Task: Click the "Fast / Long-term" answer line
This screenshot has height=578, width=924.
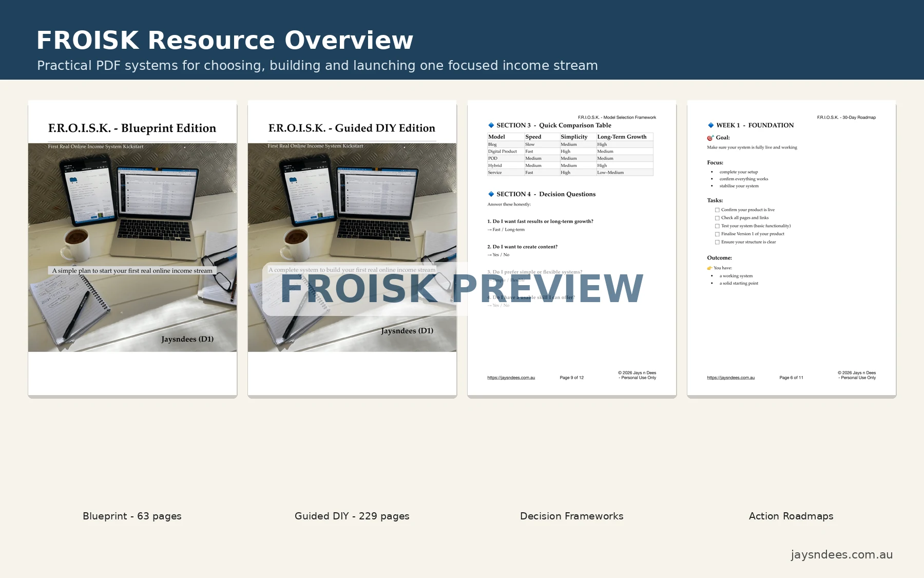Action: 506,230
